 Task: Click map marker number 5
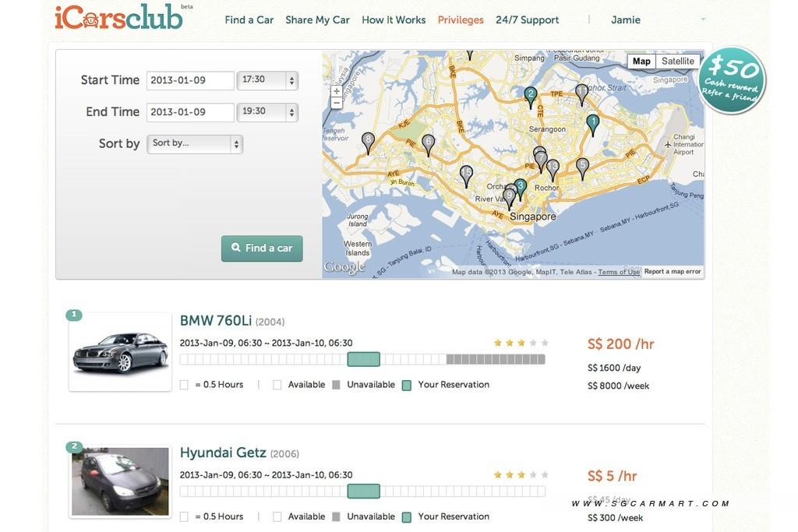pos(582,166)
